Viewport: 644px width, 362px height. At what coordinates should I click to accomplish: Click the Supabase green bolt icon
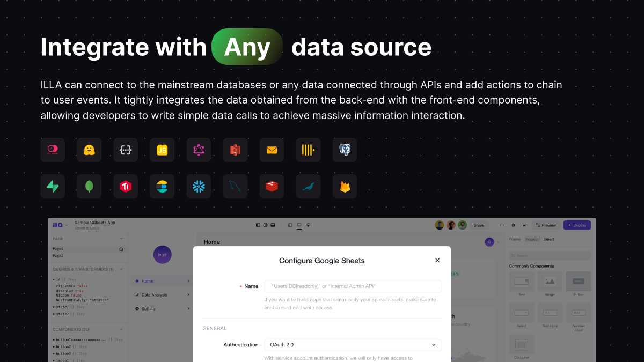coord(53,187)
